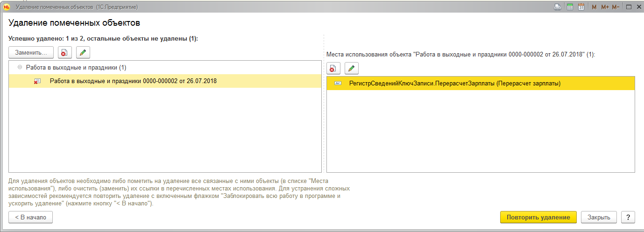Select document 0000-000002 от 26.07.2018 row
644x232 pixels.
pos(133,81)
